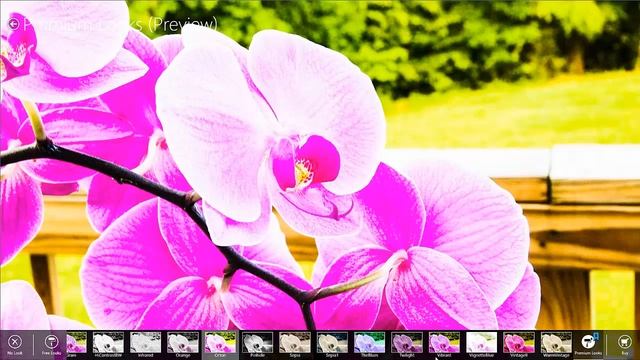
Task: Apply the TheBlues look thumbnail
Action: [x=369, y=342]
